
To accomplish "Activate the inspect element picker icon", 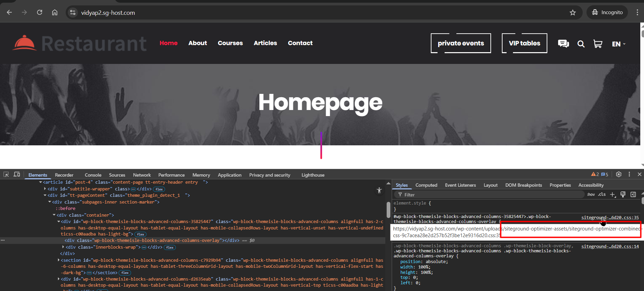I will pyautogui.click(x=6, y=174).
